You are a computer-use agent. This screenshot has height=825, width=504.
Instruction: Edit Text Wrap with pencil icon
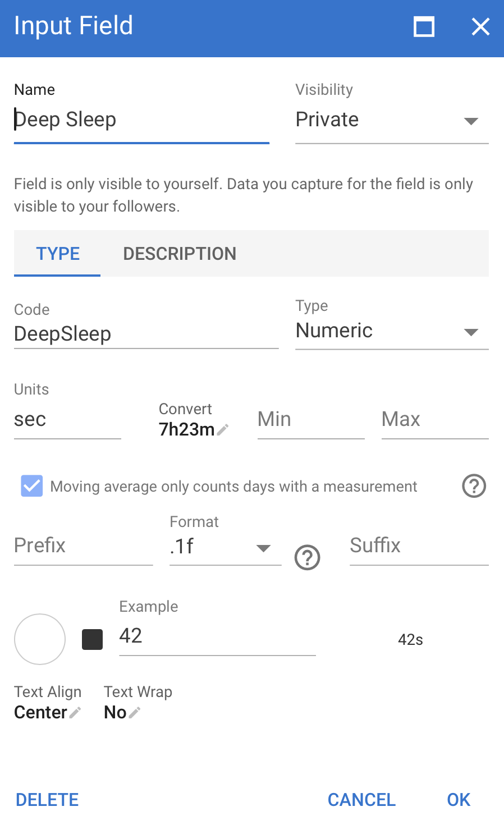pyautogui.click(x=135, y=713)
